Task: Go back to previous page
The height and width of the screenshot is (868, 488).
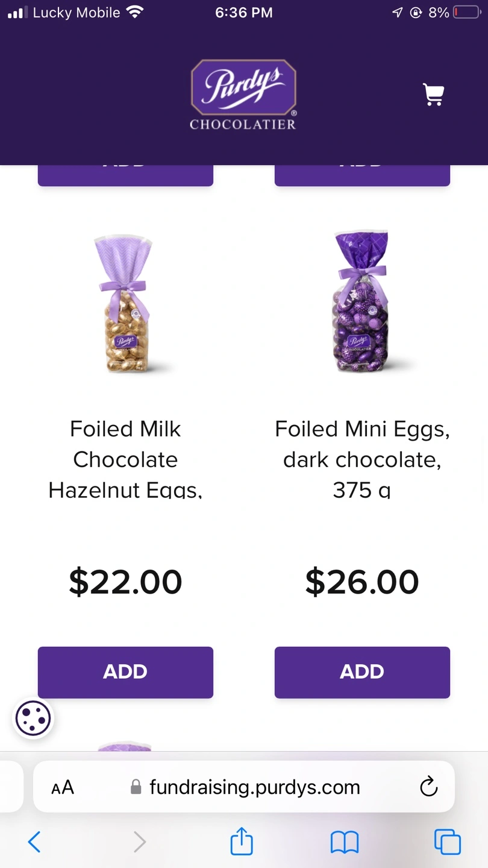Action: click(35, 841)
